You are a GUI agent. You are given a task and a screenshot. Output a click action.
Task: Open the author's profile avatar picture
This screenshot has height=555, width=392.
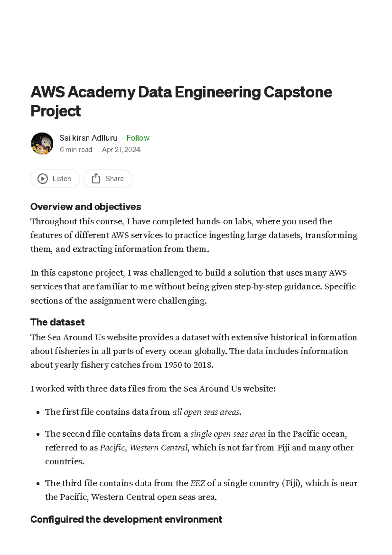tap(42, 144)
